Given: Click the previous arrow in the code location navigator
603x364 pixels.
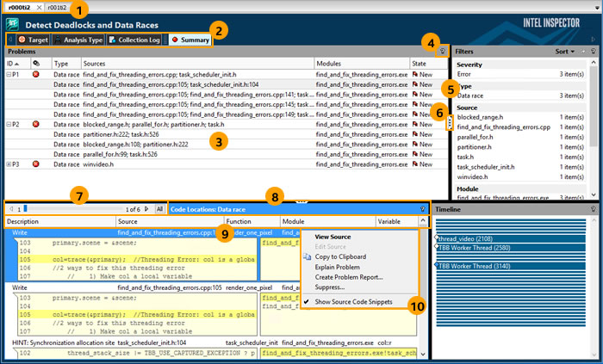Looking at the screenshot, I should click(9, 209).
